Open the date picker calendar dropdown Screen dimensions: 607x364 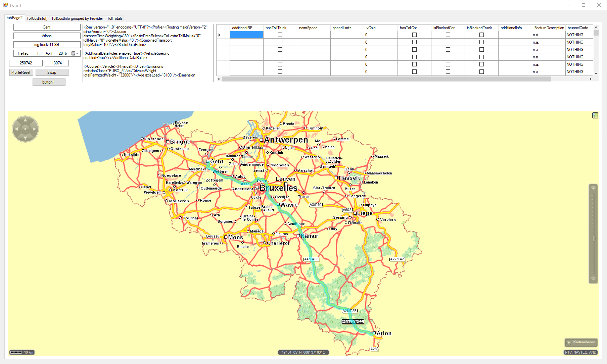(x=75, y=53)
